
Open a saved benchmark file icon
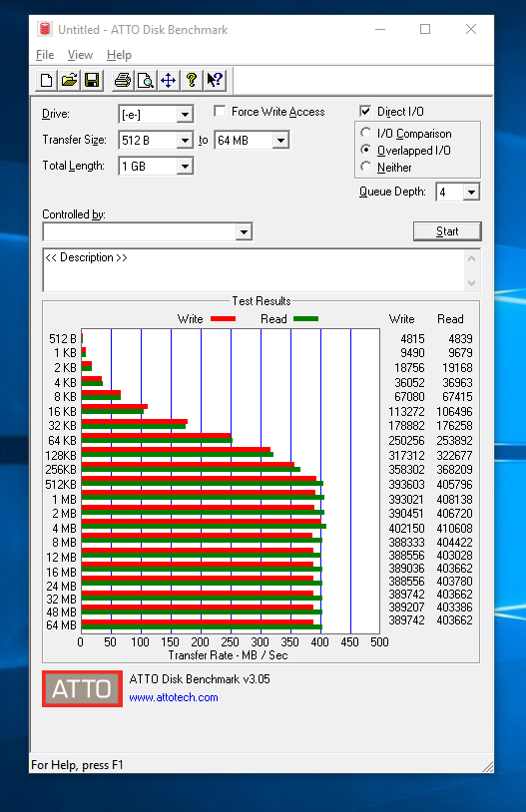pos(69,80)
